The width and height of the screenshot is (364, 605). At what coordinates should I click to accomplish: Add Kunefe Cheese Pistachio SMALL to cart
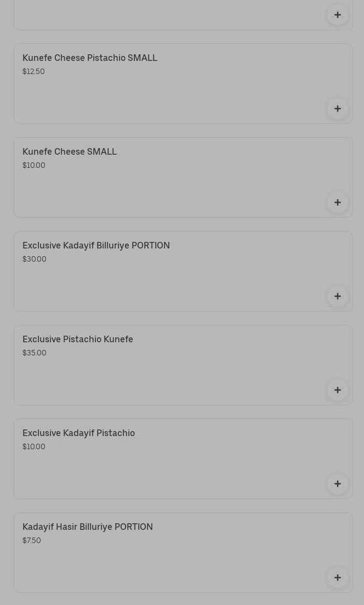pyautogui.click(x=337, y=109)
